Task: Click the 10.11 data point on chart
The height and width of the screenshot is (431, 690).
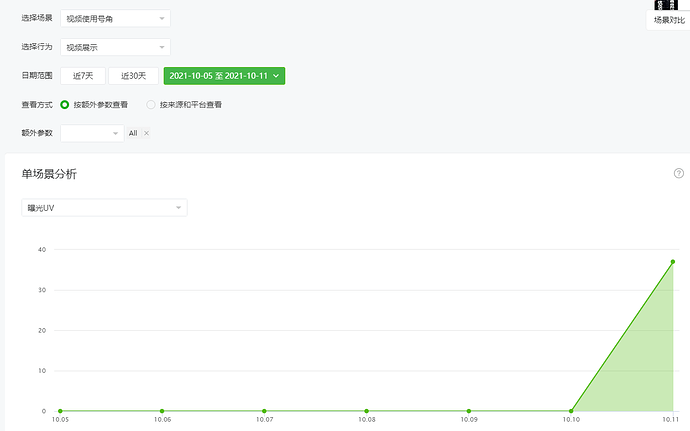Action: click(x=672, y=262)
